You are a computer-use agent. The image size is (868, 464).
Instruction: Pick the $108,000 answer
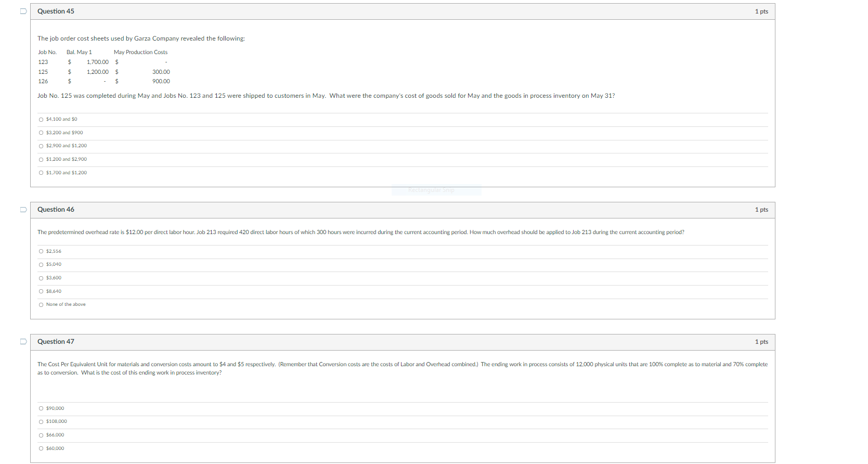point(41,422)
